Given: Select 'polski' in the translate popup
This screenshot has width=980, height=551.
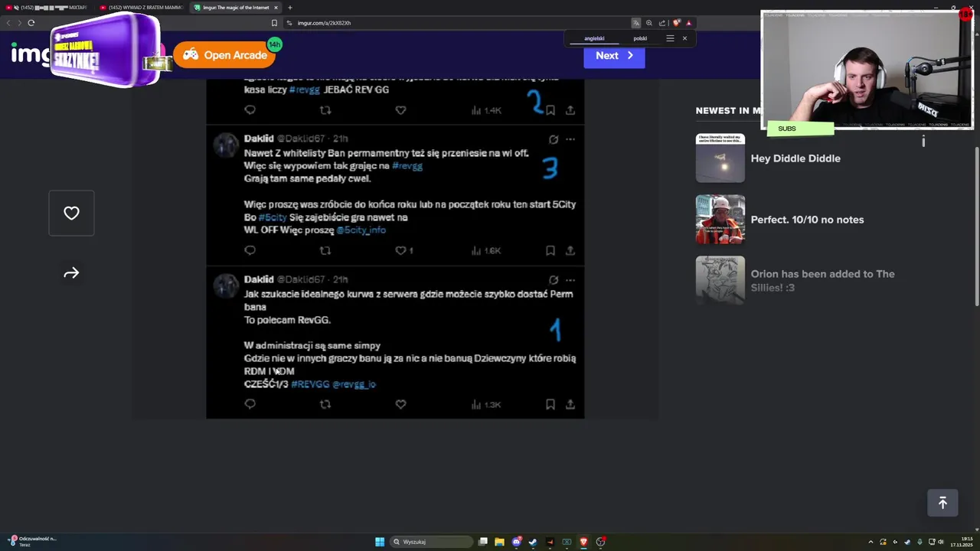Looking at the screenshot, I should (640, 38).
